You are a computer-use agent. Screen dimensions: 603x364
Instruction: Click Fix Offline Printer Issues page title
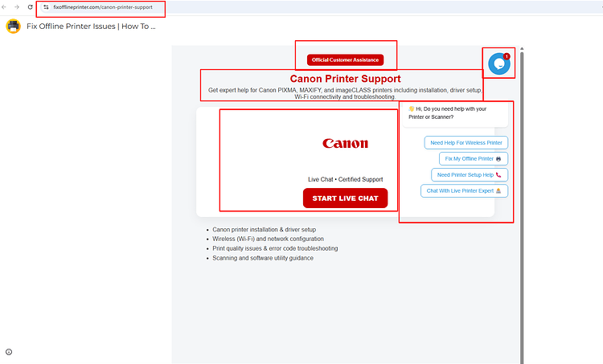click(x=91, y=27)
